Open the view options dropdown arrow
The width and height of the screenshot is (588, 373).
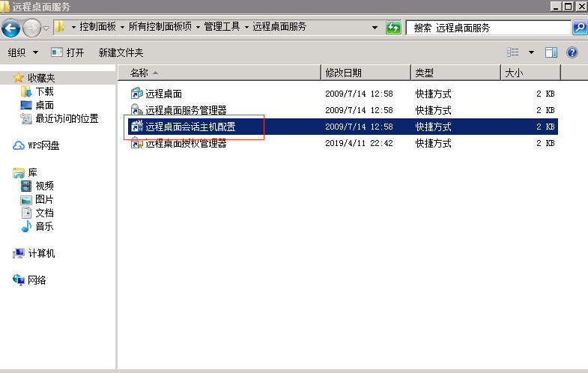click(x=531, y=52)
